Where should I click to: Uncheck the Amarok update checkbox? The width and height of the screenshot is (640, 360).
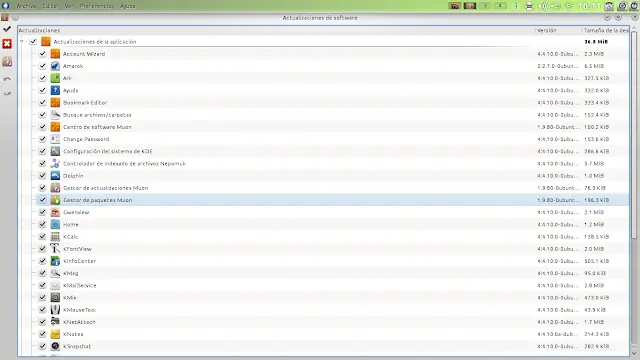pos(42,66)
